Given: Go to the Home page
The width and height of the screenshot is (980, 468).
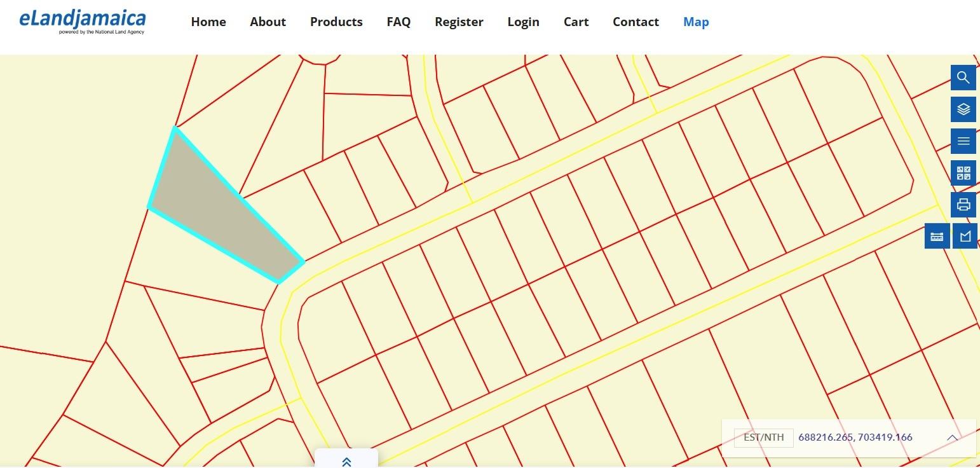Looking at the screenshot, I should point(208,22).
